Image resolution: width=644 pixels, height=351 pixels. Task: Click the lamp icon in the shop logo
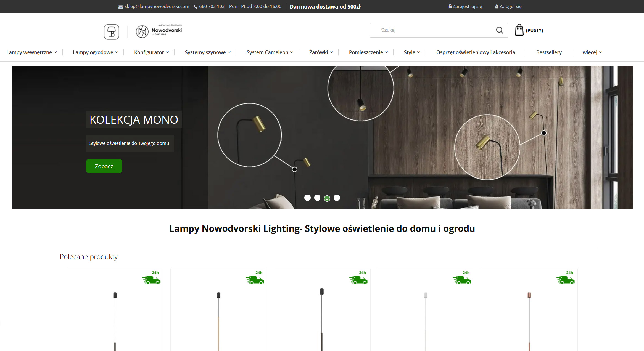coord(111,32)
